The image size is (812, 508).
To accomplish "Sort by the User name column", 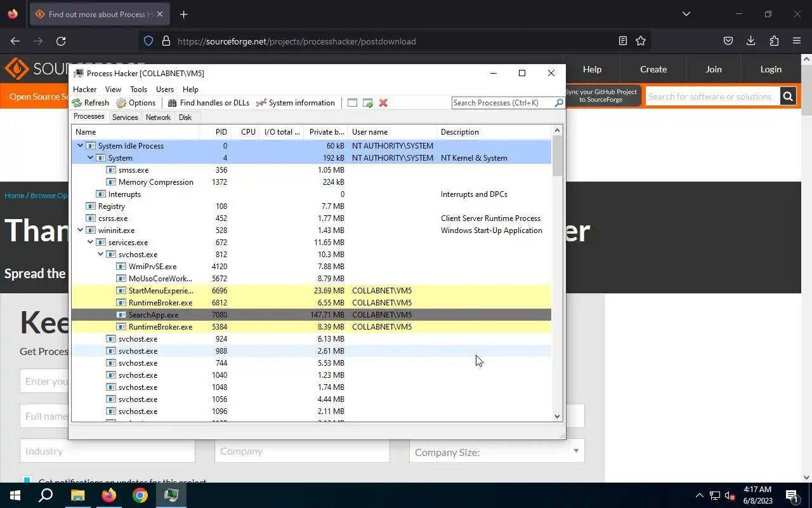I will pos(393,132).
